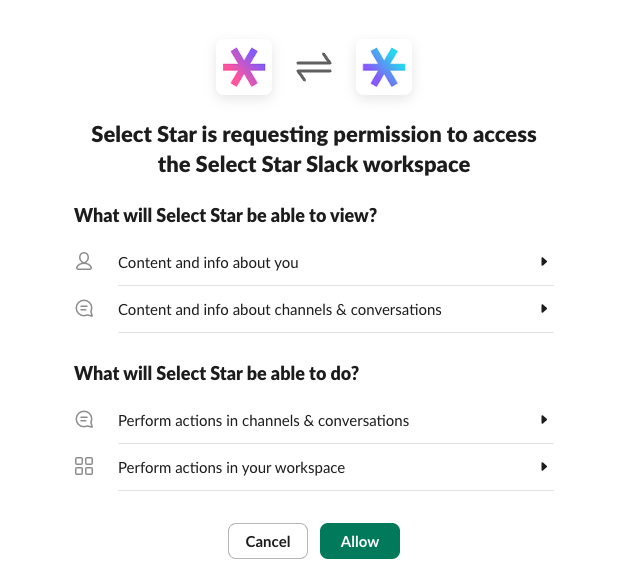Expand 'Content and info about you' arrow

[x=544, y=262]
